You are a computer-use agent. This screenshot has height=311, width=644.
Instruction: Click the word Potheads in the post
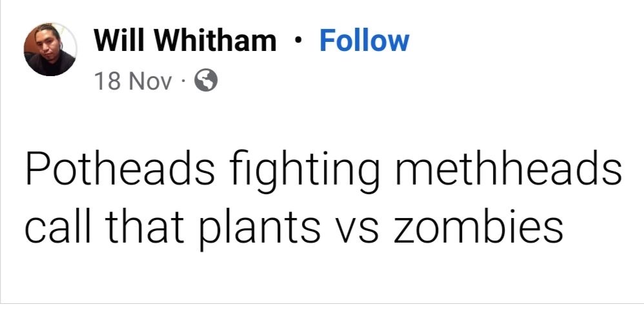point(120,168)
